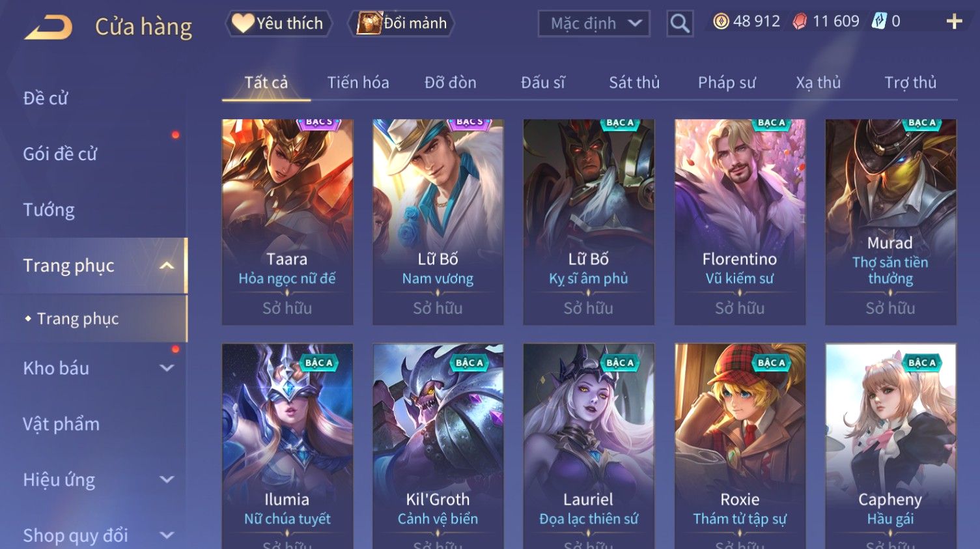Select the Capheny Hầu gái skin card

click(890, 446)
